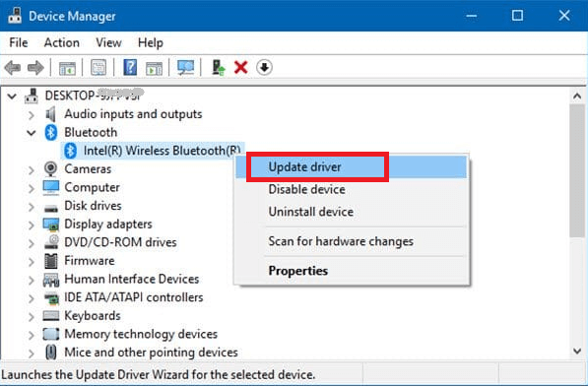Click the Forward arrow toolbar icon
The image size is (588, 387).
(35, 68)
